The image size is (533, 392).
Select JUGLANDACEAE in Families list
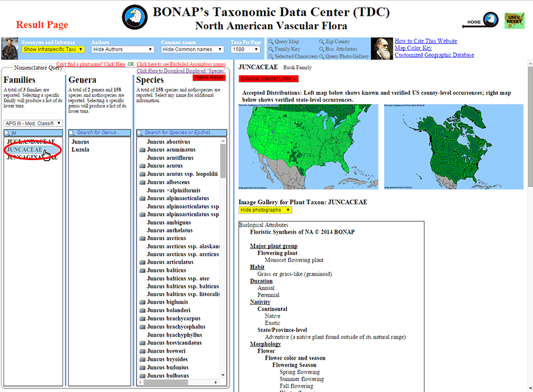(x=31, y=142)
